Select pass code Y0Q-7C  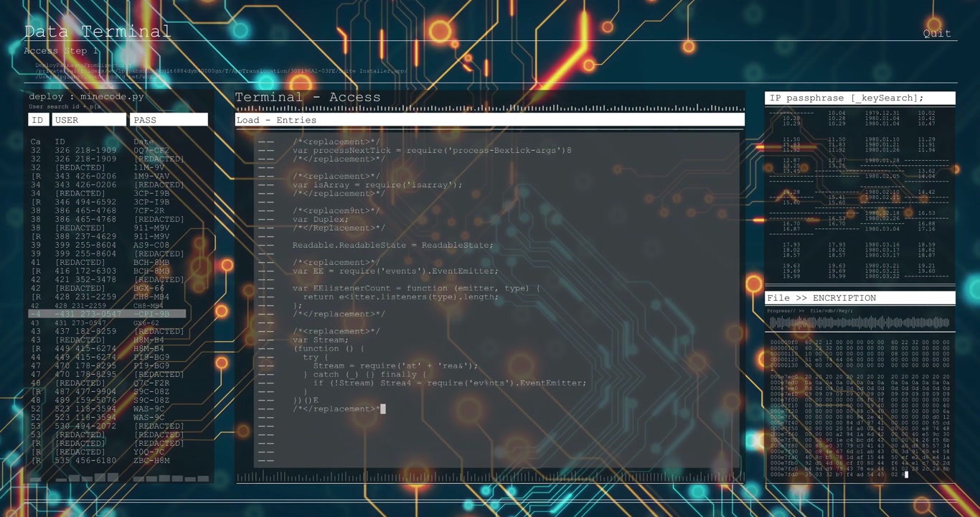pyautogui.click(x=149, y=452)
